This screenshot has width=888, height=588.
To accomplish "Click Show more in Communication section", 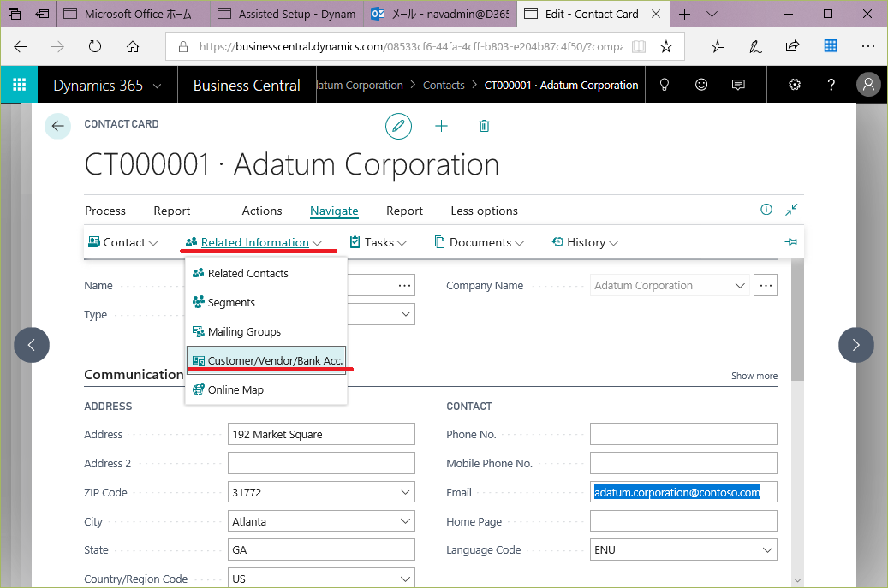I will coord(754,376).
